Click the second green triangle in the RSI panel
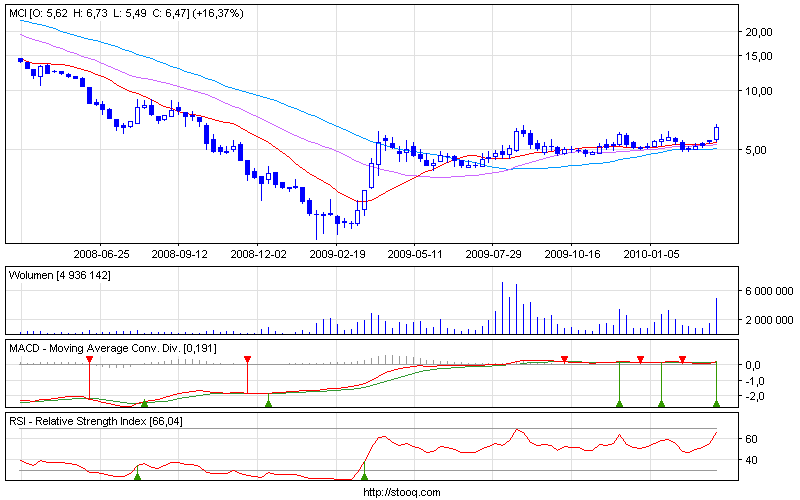The width and height of the screenshot is (800, 500). (364, 476)
